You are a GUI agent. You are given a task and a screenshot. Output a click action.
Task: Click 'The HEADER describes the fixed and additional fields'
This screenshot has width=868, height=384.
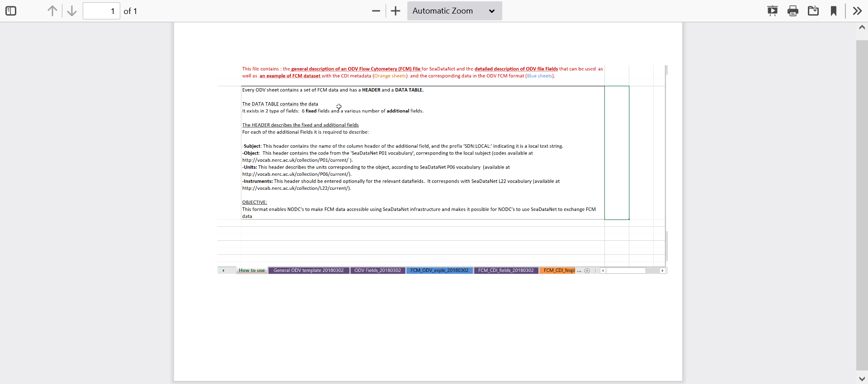(300, 125)
